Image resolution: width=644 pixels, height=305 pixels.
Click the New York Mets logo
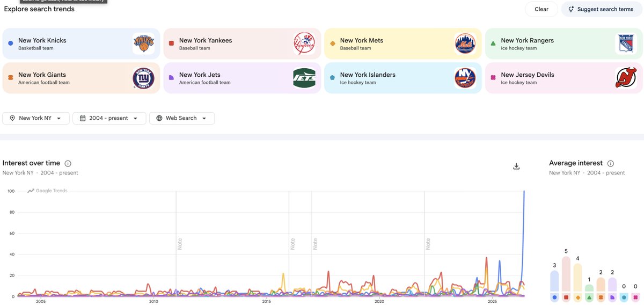(x=465, y=43)
